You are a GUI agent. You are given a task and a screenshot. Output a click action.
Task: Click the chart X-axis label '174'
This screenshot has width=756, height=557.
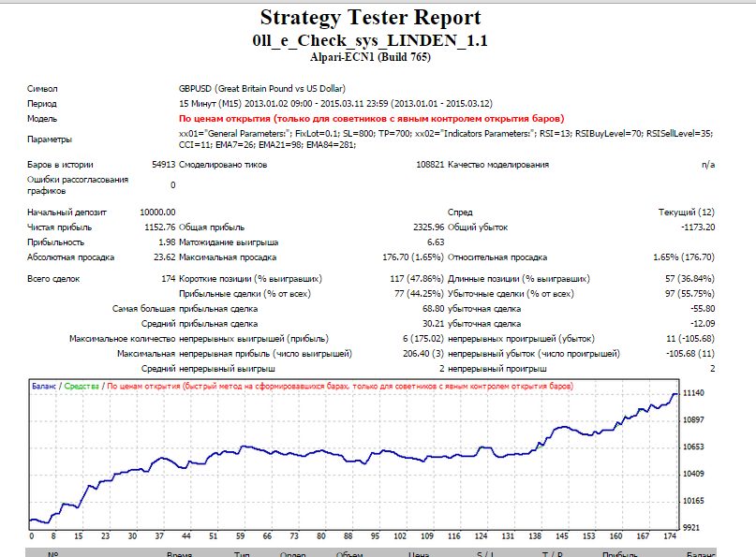coord(670,535)
